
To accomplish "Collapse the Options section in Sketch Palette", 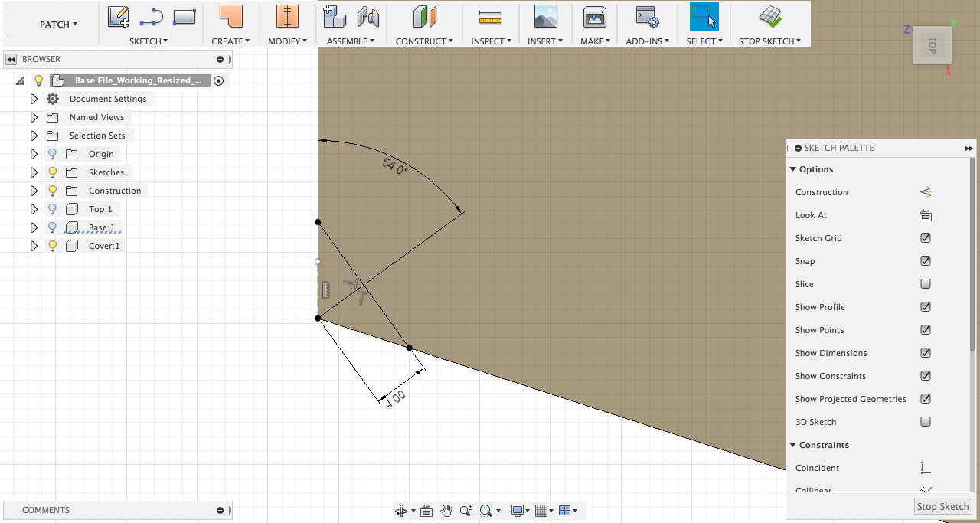I will (792, 169).
